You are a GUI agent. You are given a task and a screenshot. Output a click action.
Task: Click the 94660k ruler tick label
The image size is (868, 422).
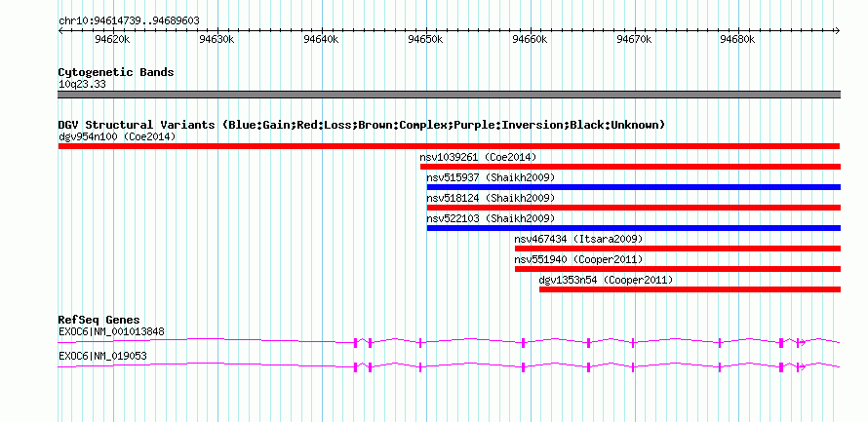click(x=530, y=40)
